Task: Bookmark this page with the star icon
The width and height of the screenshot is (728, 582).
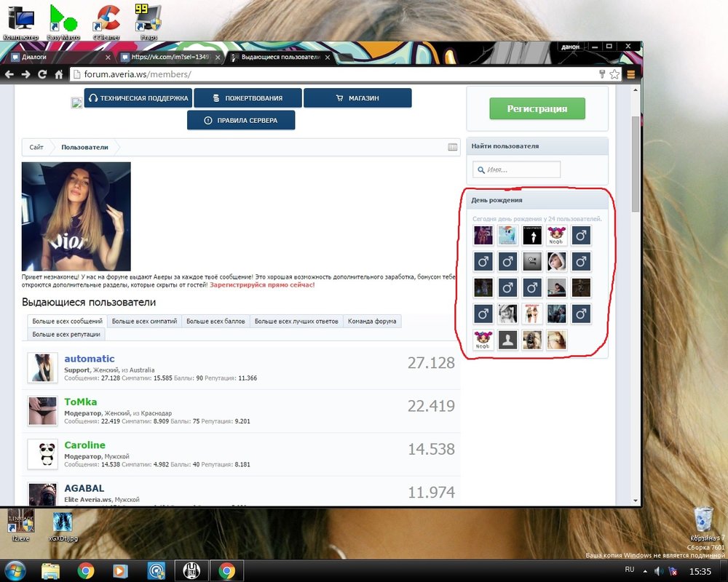Action: [x=614, y=74]
